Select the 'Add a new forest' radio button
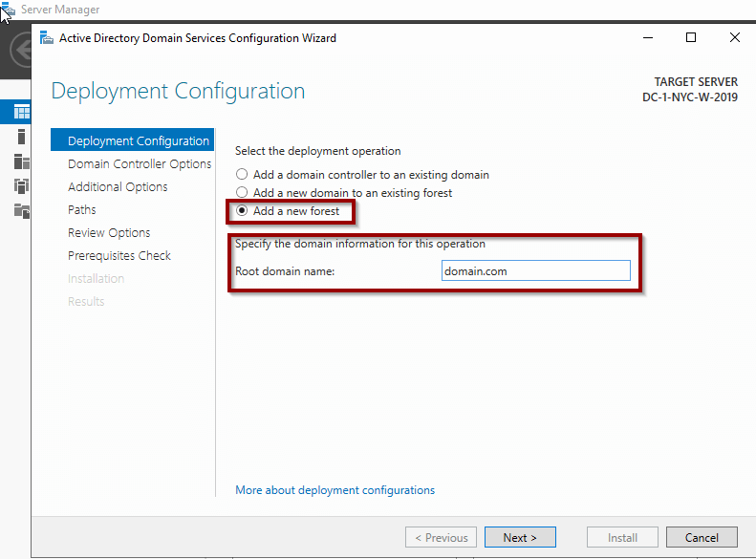The width and height of the screenshot is (756, 559). (x=242, y=210)
